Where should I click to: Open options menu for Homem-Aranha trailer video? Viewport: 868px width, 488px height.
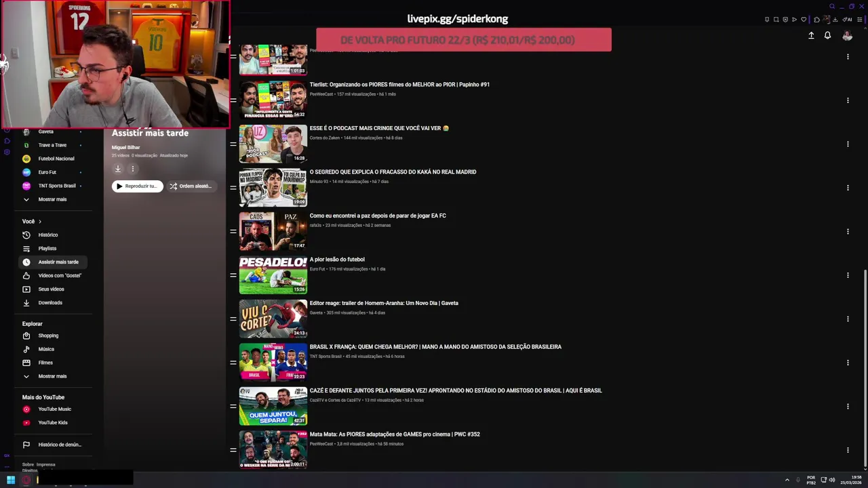(x=848, y=319)
